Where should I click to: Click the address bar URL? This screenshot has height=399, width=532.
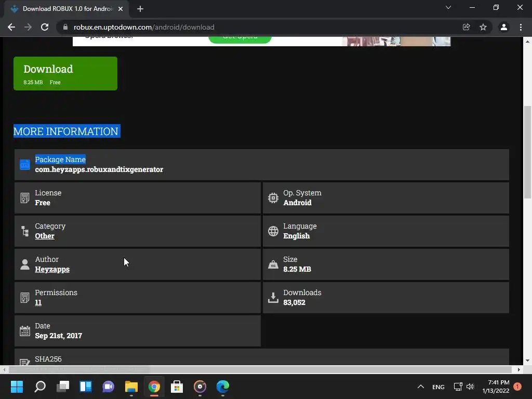tap(144, 27)
